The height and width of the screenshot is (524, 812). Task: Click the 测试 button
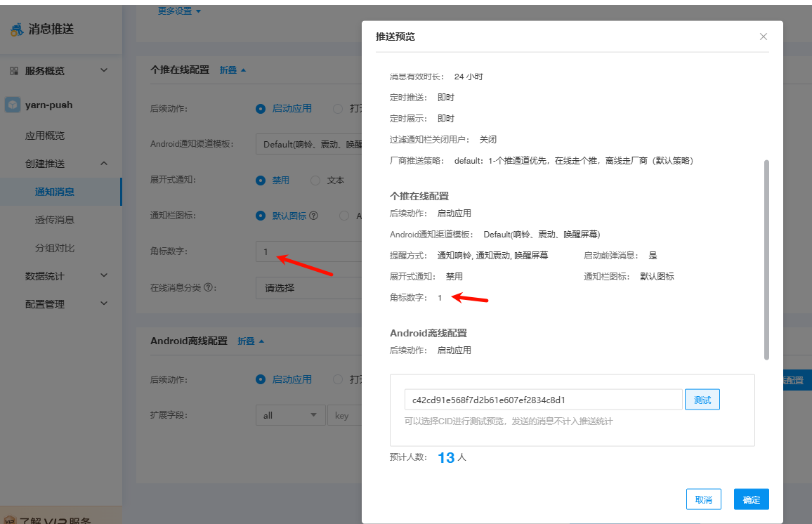pos(702,400)
